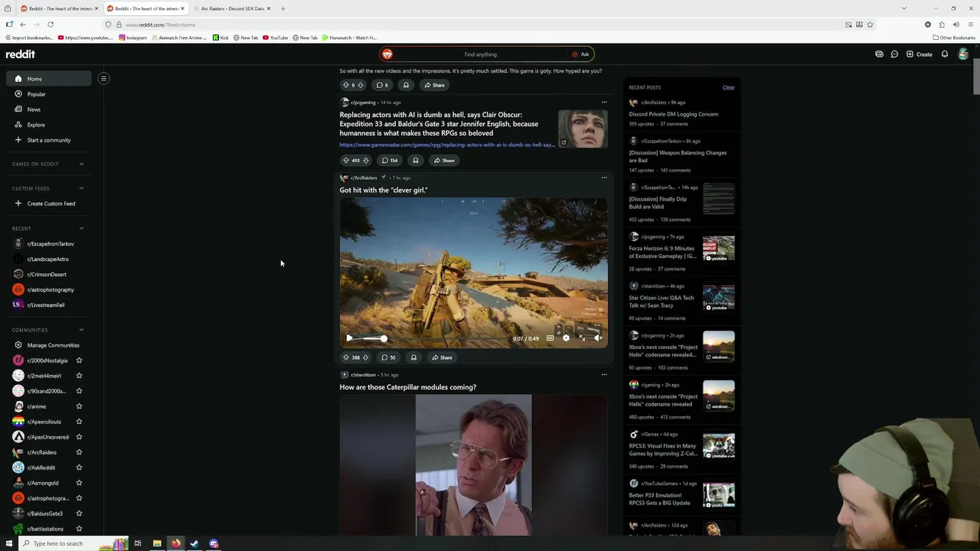Click the Create post button
980x551 pixels.
coord(919,54)
